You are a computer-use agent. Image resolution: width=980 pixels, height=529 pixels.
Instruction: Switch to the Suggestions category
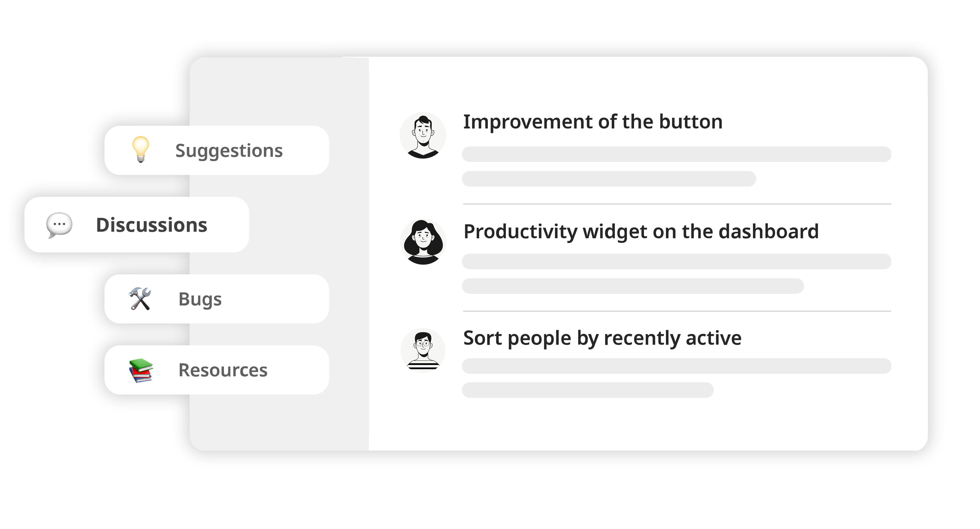point(229,150)
